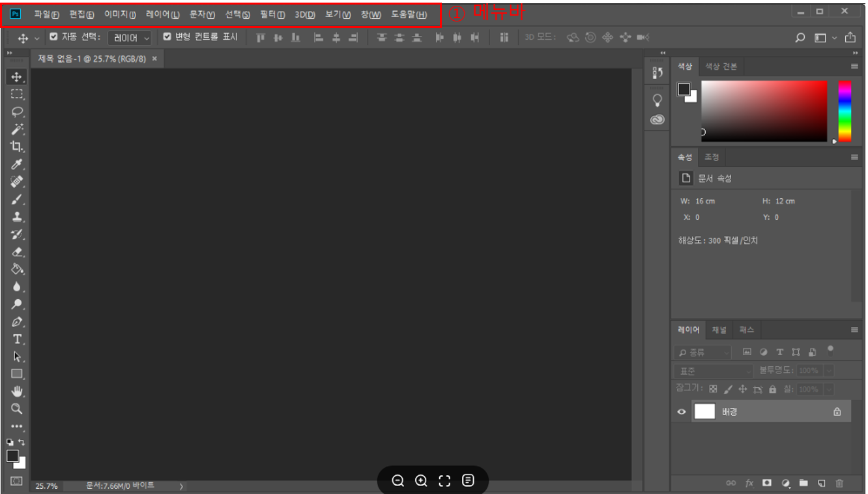The height and width of the screenshot is (494, 868).
Task: Toggle the pixel layer filter icon
Action: click(x=747, y=352)
